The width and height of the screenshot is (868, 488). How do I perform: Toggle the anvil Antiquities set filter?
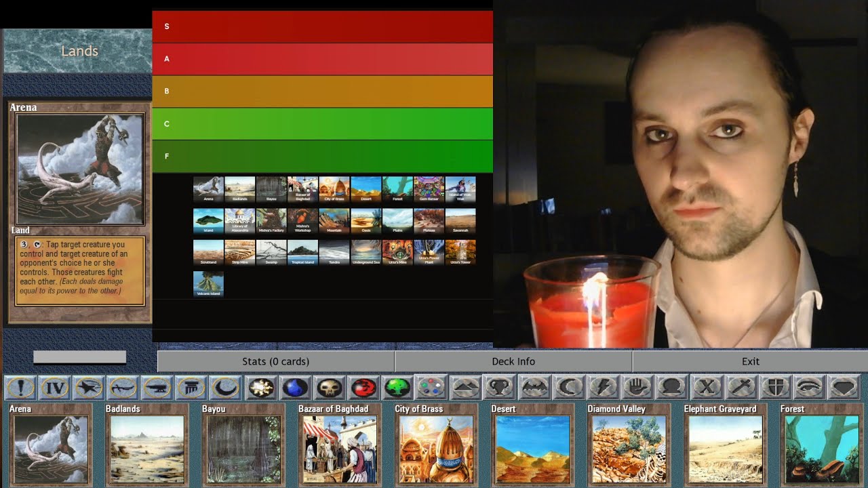[x=157, y=388]
